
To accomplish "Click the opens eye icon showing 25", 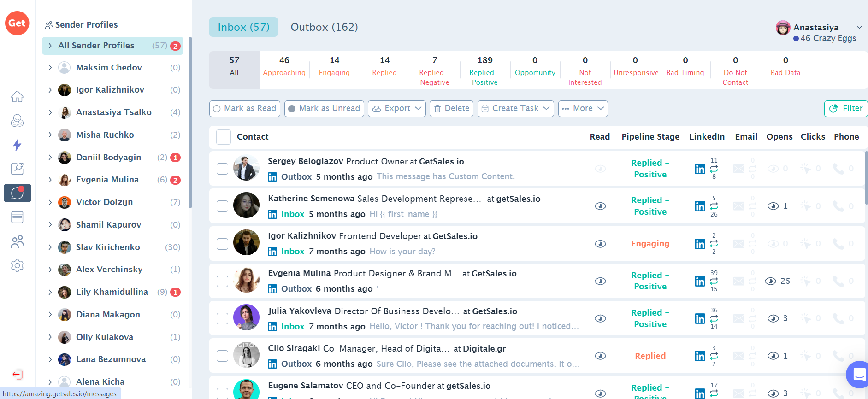I will click(x=770, y=281).
